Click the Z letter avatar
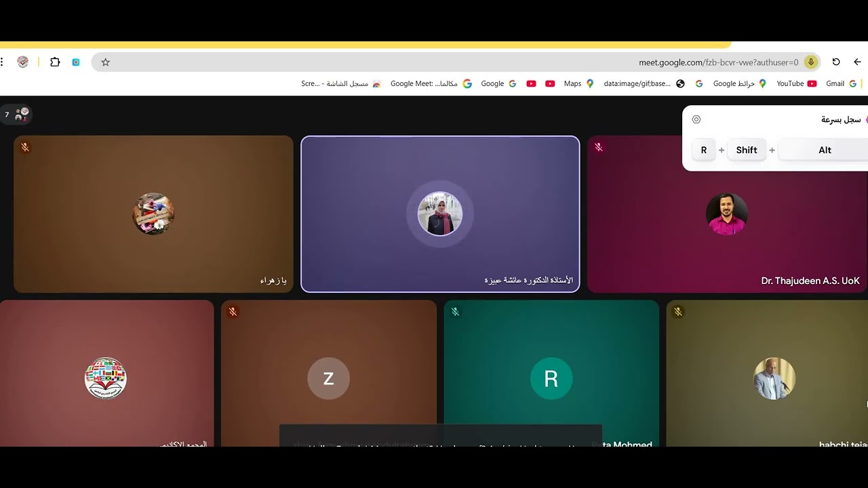The width and height of the screenshot is (868, 488). [x=329, y=378]
